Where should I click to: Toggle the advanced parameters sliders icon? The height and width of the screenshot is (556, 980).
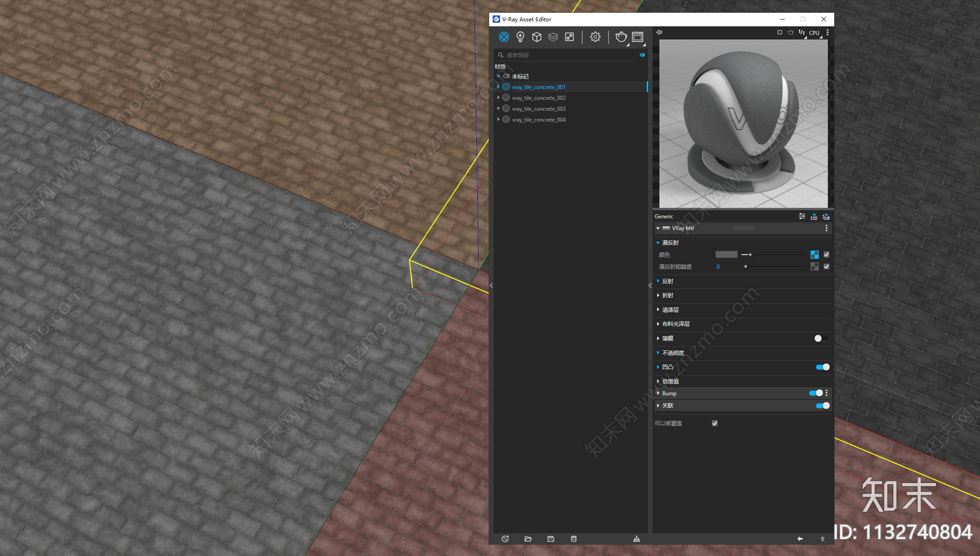point(802,216)
